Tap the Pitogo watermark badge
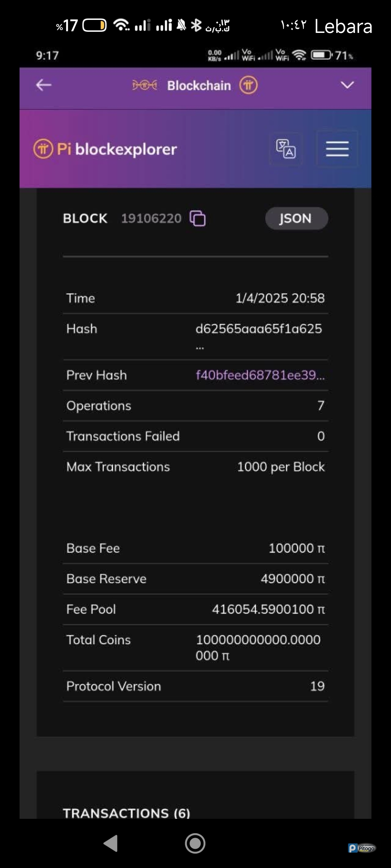This screenshot has width=391, height=868. 362,848
